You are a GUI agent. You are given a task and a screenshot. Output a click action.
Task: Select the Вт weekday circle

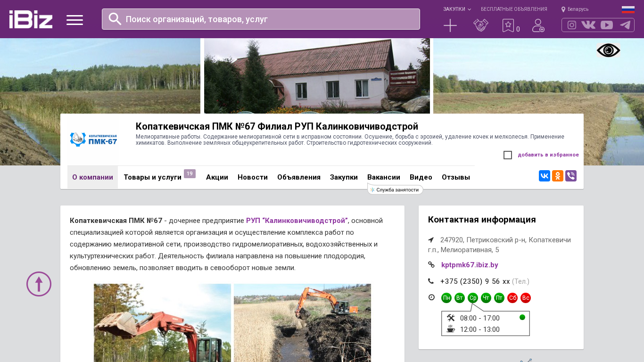pos(460,298)
